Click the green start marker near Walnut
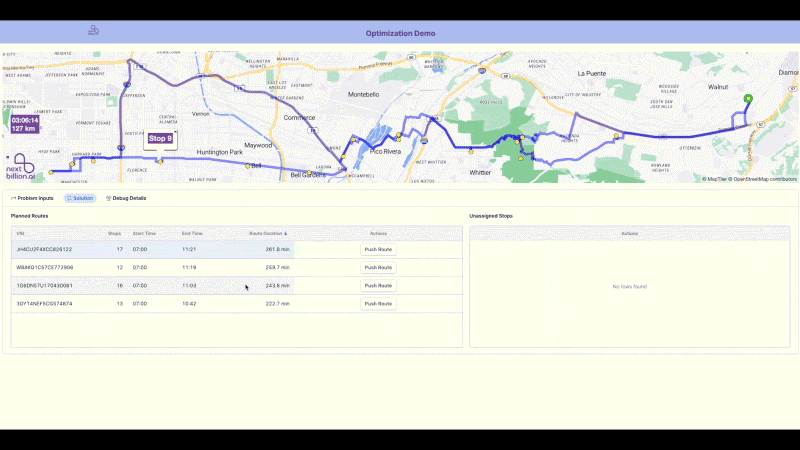800x450 pixels. pyautogui.click(x=748, y=98)
